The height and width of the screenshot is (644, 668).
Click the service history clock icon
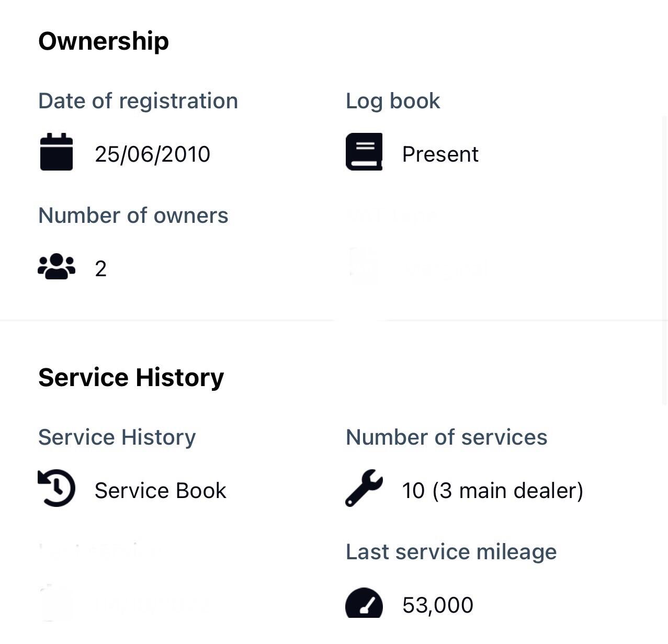(x=56, y=489)
